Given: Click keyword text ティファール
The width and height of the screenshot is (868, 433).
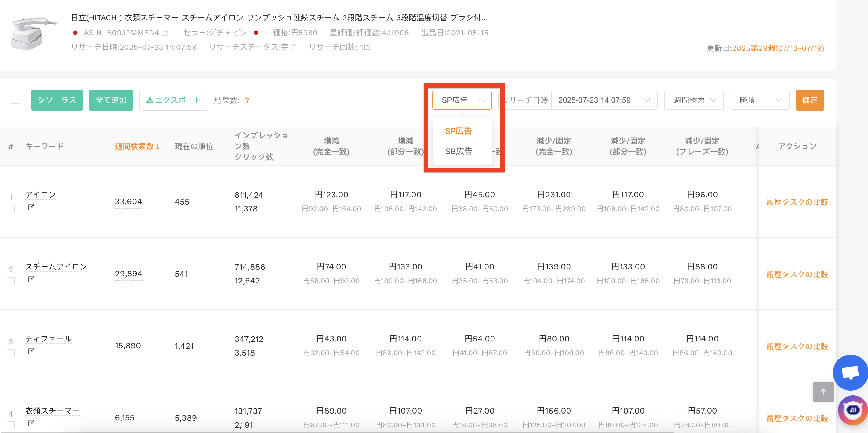Looking at the screenshot, I should click(48, 339).
